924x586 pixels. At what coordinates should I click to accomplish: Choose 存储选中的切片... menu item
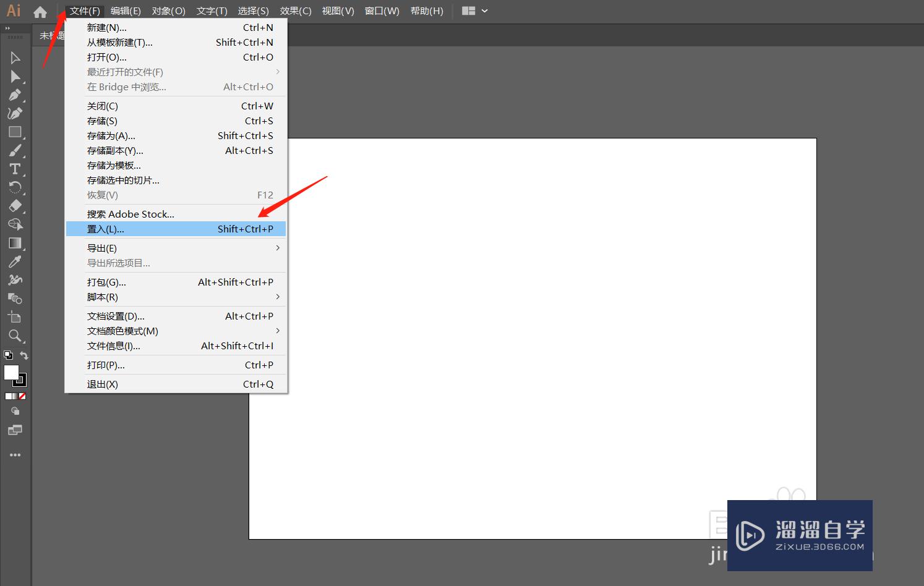[x=176, y=180]
